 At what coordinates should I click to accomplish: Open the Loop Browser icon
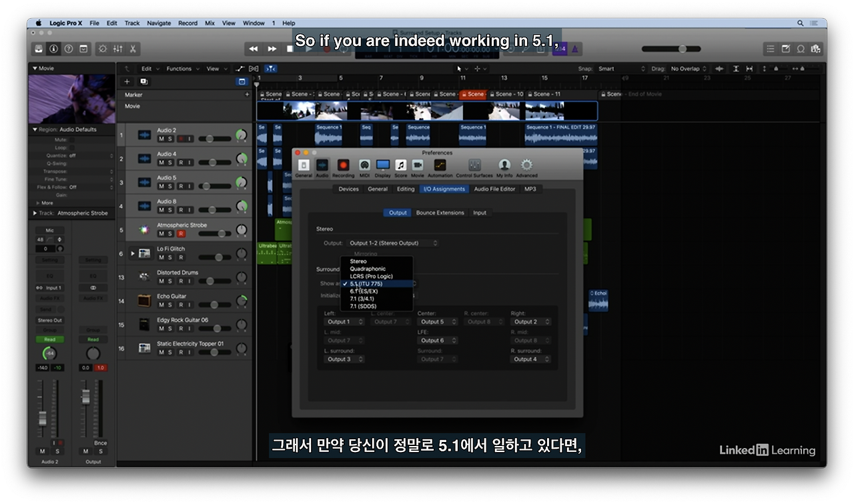click(x=800, y=49)
